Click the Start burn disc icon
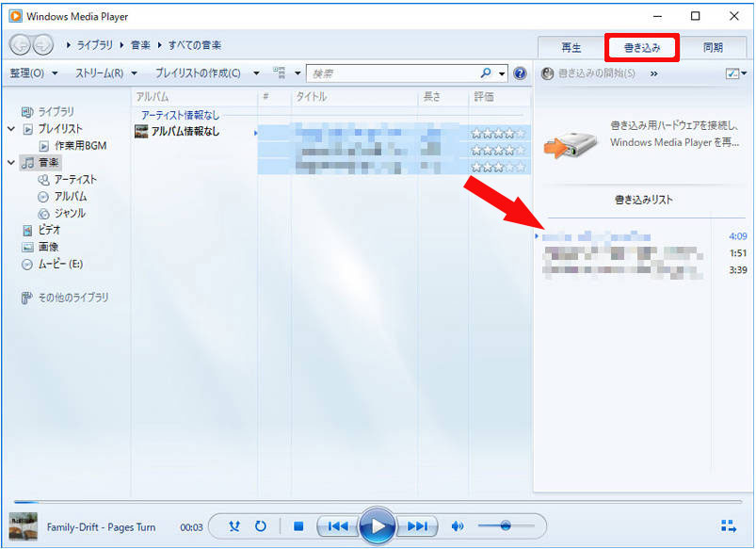 click(547, 73)
